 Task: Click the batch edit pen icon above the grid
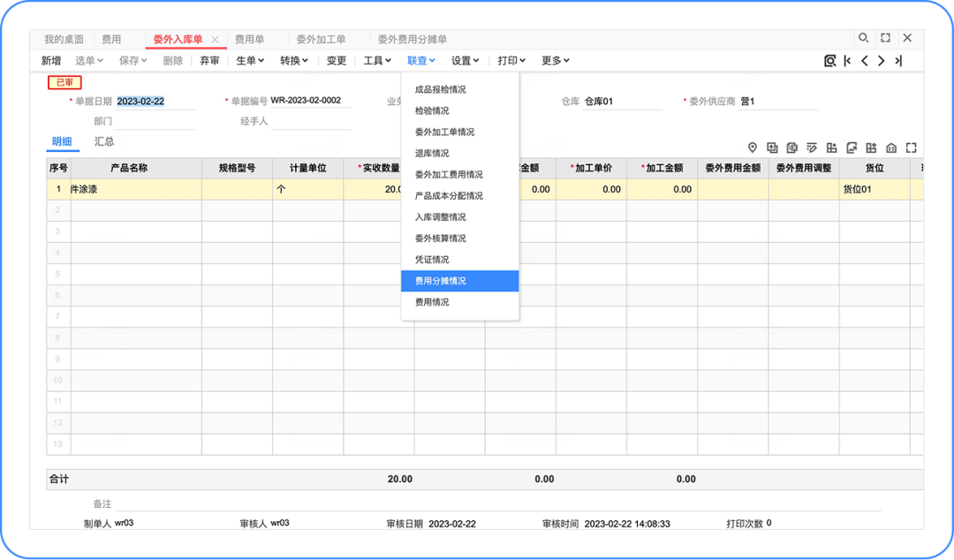[812, 148]
